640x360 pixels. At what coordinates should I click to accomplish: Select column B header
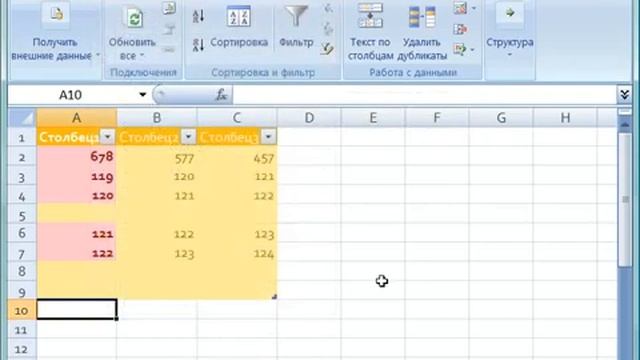pos(157,118)
